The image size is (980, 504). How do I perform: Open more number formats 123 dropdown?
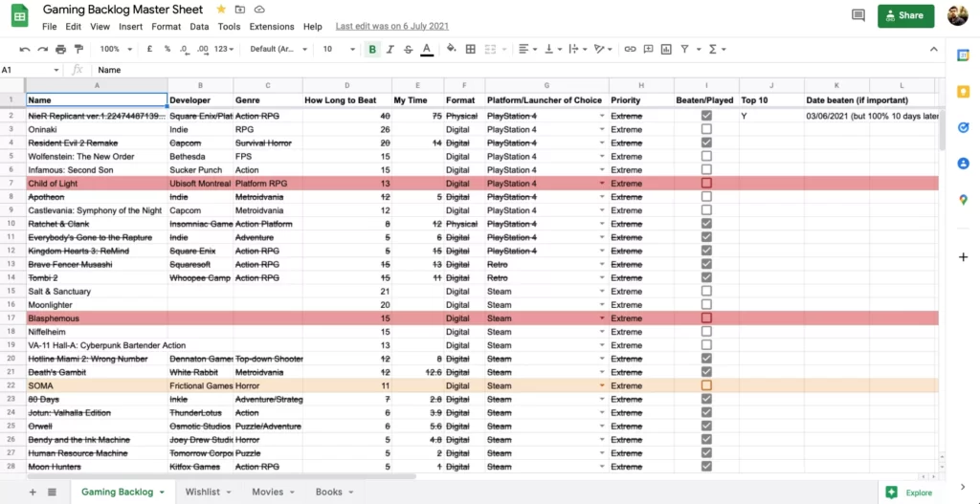point(224,49)
